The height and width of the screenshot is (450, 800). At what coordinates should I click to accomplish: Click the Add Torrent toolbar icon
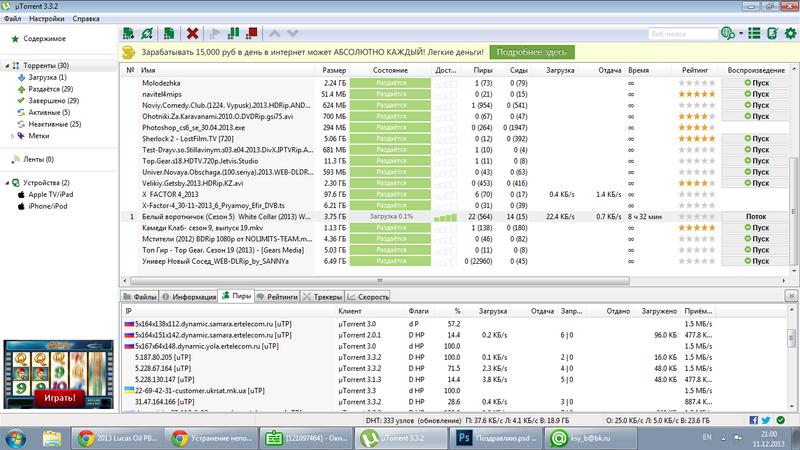128,34
